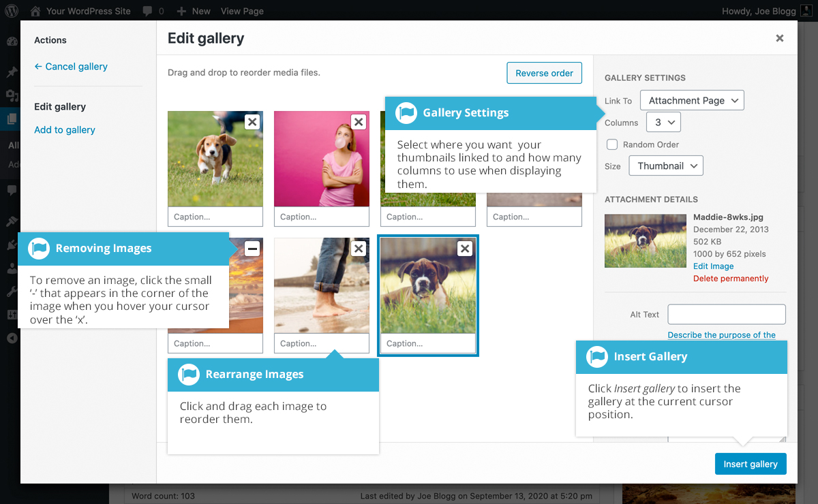Click inside the Alt Text field
The width and height of the screenshot is (818, 504).
[x=726, y=314]
